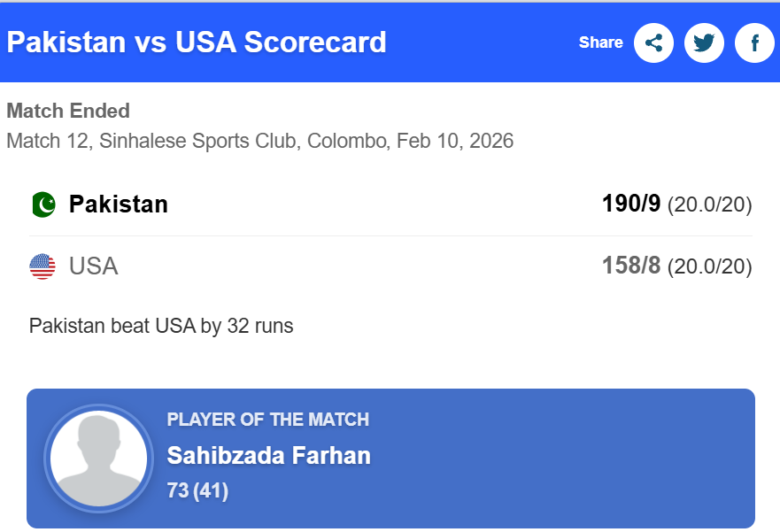Open Sahibzada Farhan's player name
Screen dimensions: 780x532
(268, 456)
